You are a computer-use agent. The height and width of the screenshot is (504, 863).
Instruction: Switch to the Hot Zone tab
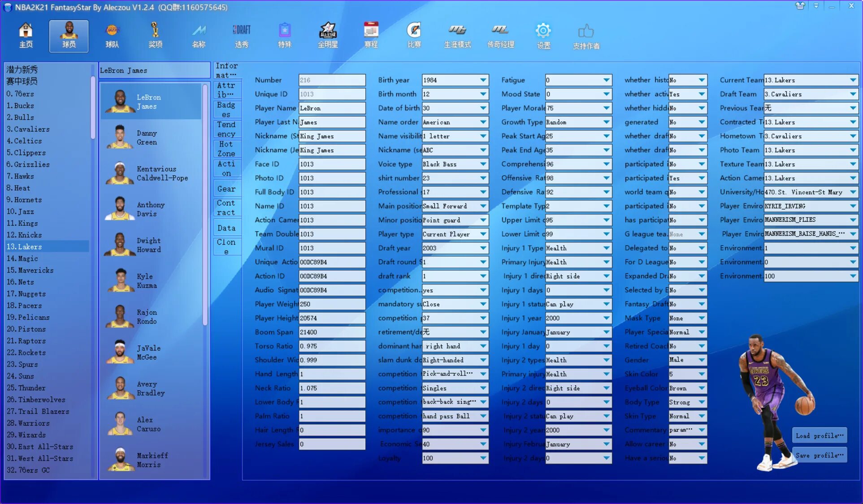227,149
